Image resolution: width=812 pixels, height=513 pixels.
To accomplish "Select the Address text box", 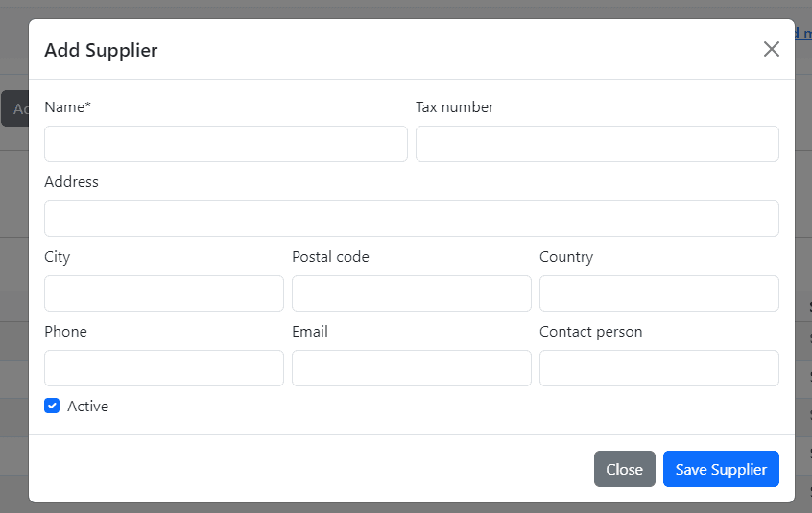I will pos(412,219).
